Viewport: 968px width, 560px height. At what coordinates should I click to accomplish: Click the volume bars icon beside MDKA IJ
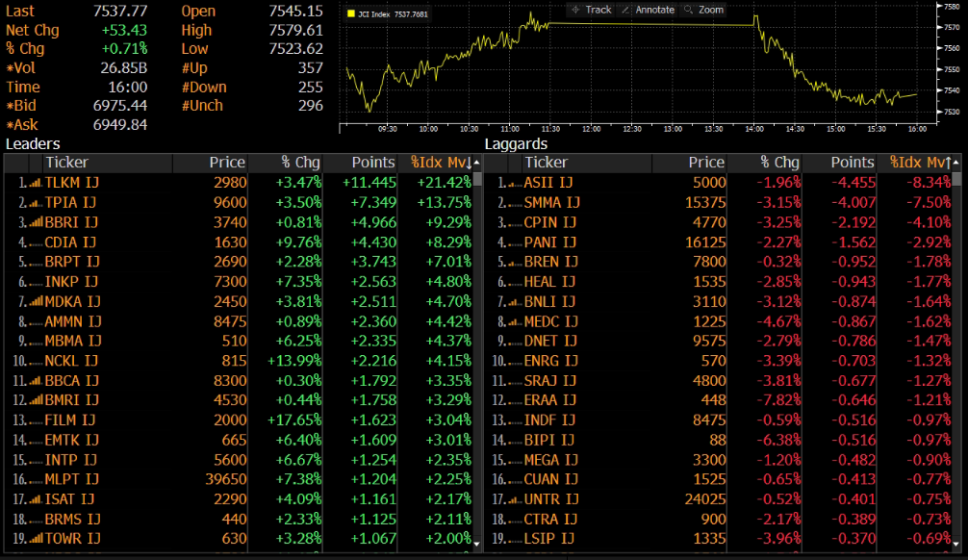36,301
